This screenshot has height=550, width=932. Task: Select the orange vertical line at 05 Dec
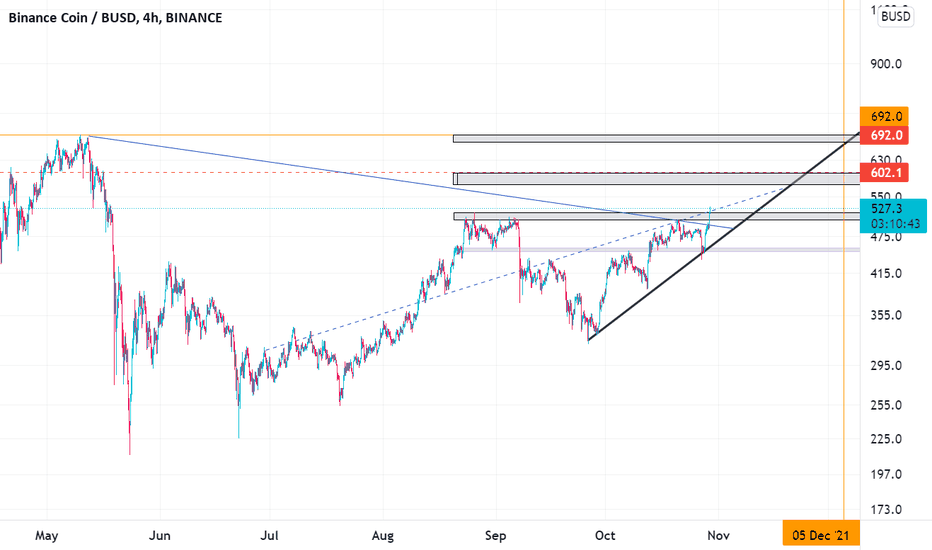pyautogui.click(x=843, y=260)
